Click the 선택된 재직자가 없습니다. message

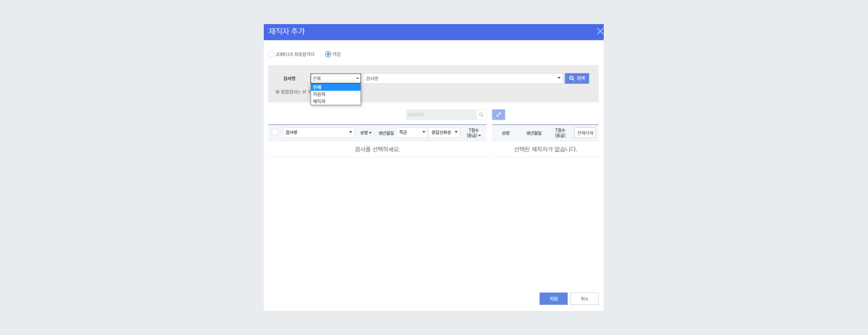(545, 149)
